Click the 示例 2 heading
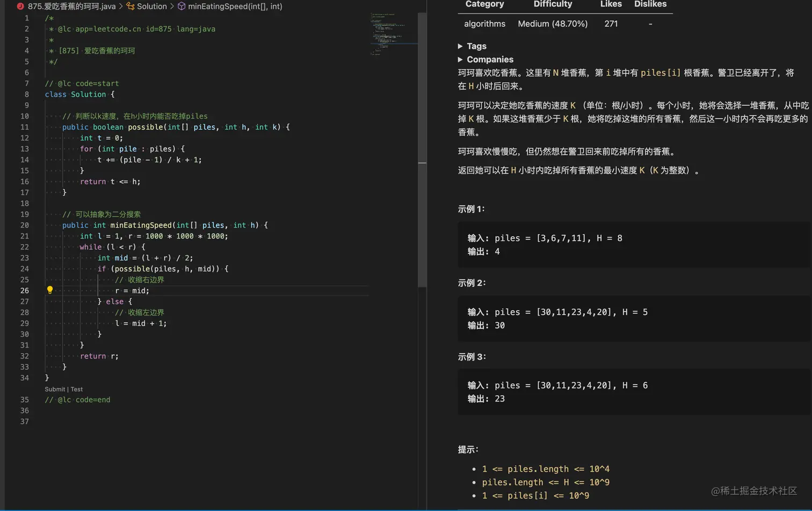The height and width of the screenshot is (511, 812). point(472,283)
